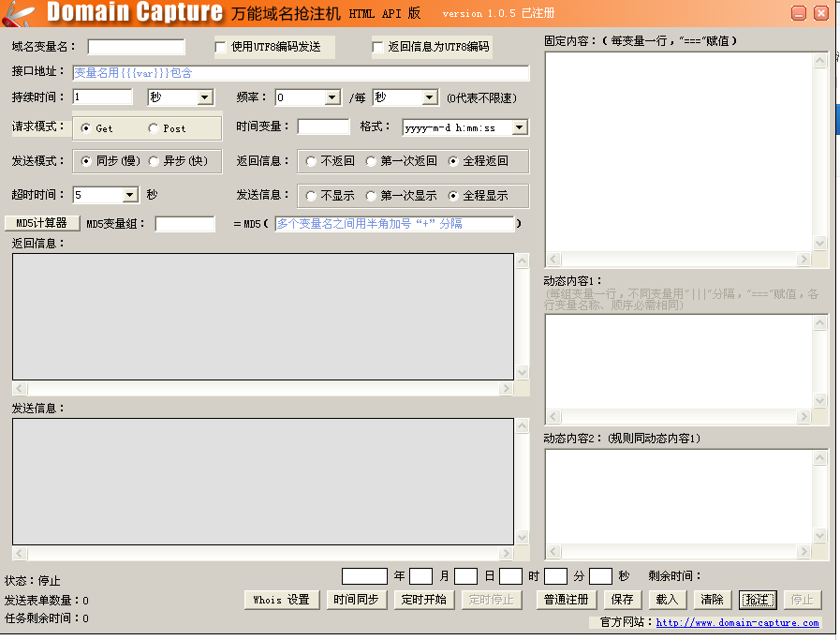The image size is (840, 640).
Task: Open the MD5计算器 button
Action: [42, 223]
